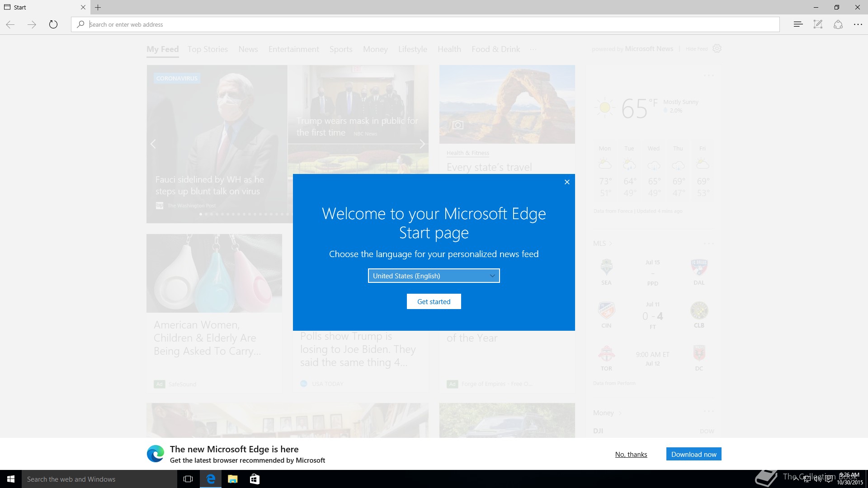Click the Edge icon on taskbar
868x488 pixels.
211,479
